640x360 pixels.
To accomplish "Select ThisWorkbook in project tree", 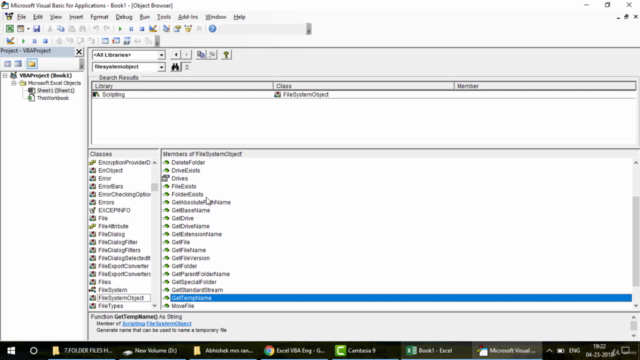I will pos(53,98).
